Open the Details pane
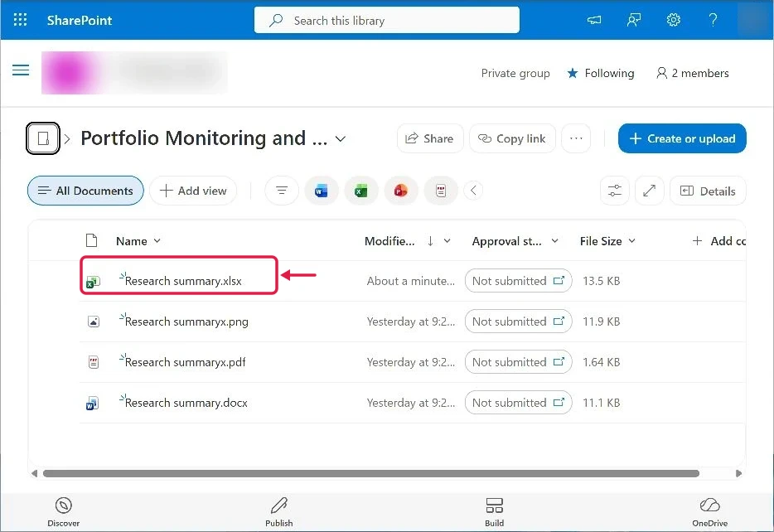The width and height of the screenshot is (774, 532). [708, 191]
